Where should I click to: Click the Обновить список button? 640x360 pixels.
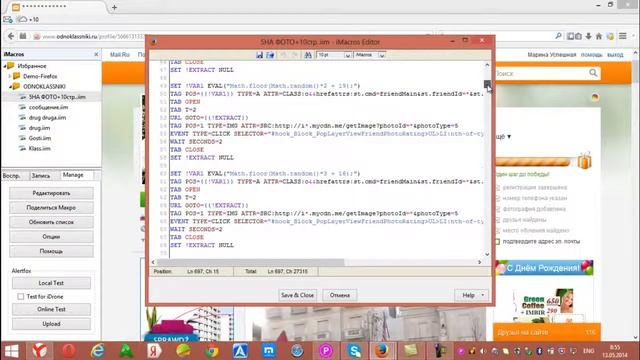(x=51, y=222)
